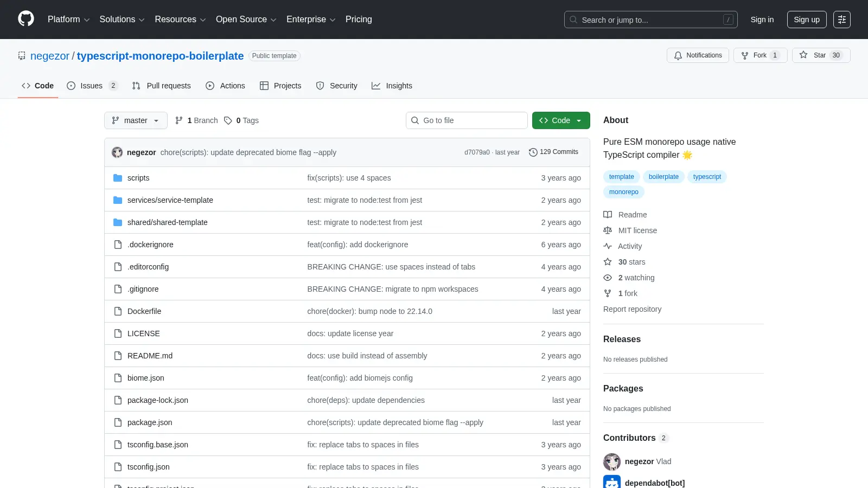Open commit hash d7079a0
The width and height of the screenshot is (868, 488).
click(x=477, y=152)
